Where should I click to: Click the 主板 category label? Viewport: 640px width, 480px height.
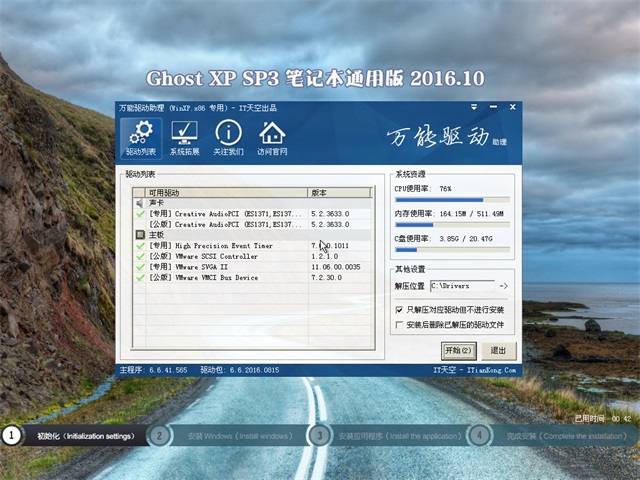(x=156, y=235)
